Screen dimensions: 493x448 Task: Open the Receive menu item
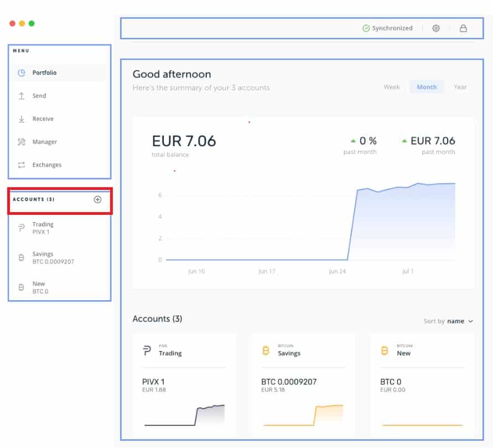59,119
